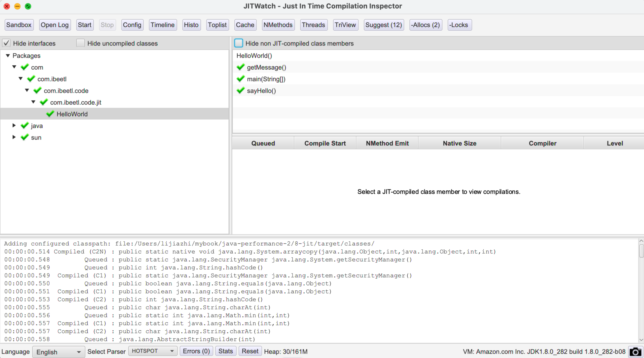644x358 pixels.
Task: Open the Config dialog
Action: point(132,25)
